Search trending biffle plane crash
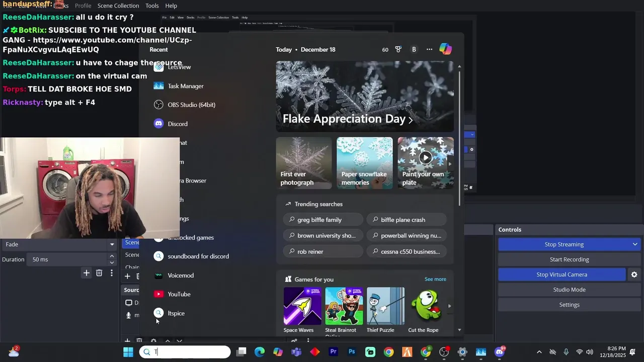The height and width of the screenshot is (362, 644). (407, 220)
